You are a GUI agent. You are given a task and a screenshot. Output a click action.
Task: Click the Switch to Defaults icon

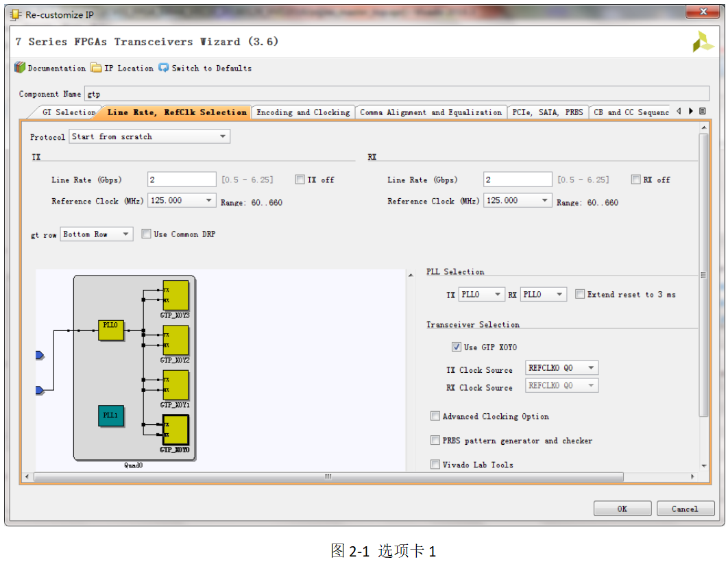pos(163,68)
